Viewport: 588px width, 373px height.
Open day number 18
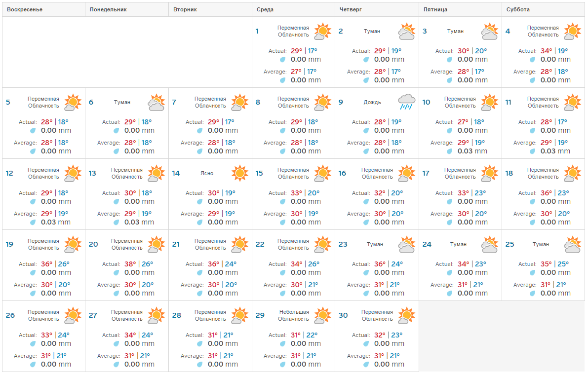(x=509, y=173)
